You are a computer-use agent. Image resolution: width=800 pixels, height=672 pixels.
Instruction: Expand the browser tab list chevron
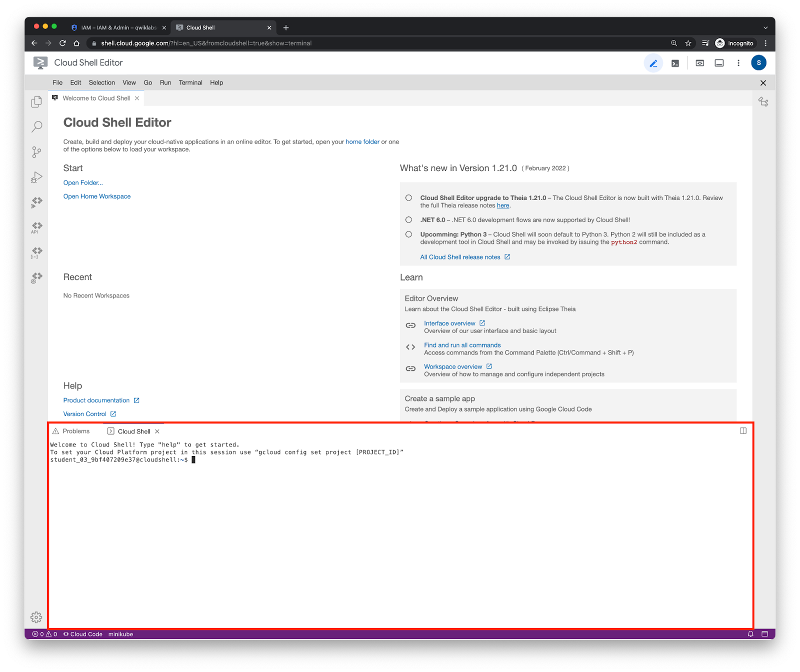(765, 27)
